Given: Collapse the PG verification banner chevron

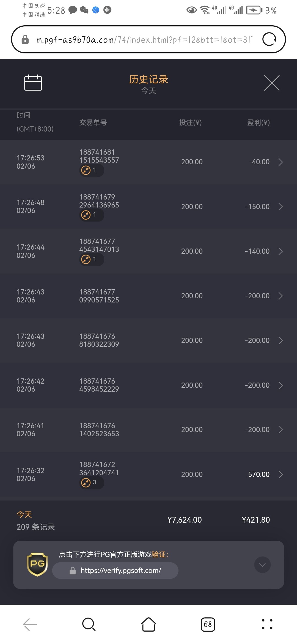Looking at the screenshot, I should (x=262, y=565).
